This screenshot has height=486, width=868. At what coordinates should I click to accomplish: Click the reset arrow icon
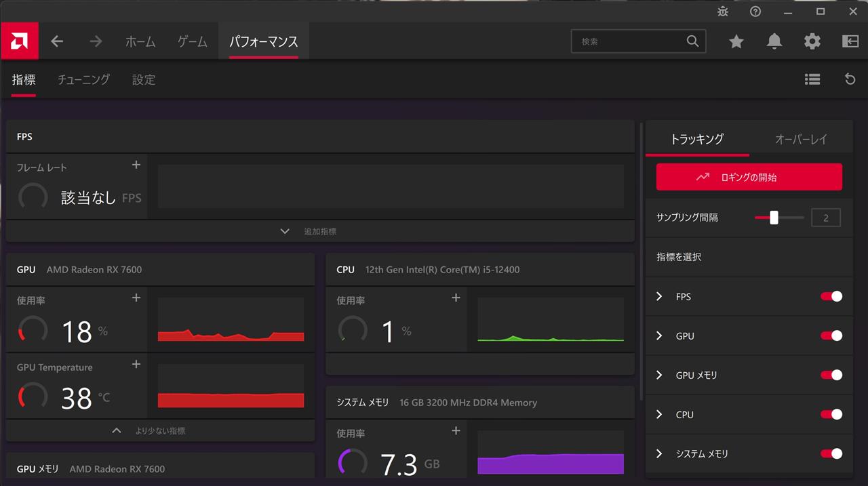tap(850, 79)
